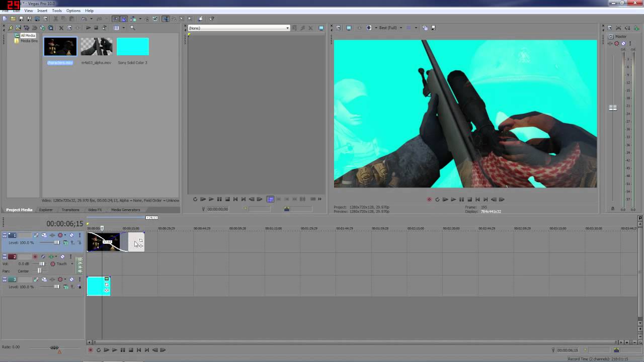Click the Cut scissors icon in toolbar
This screenshot has height=362, width=644.
click(55, 19)
